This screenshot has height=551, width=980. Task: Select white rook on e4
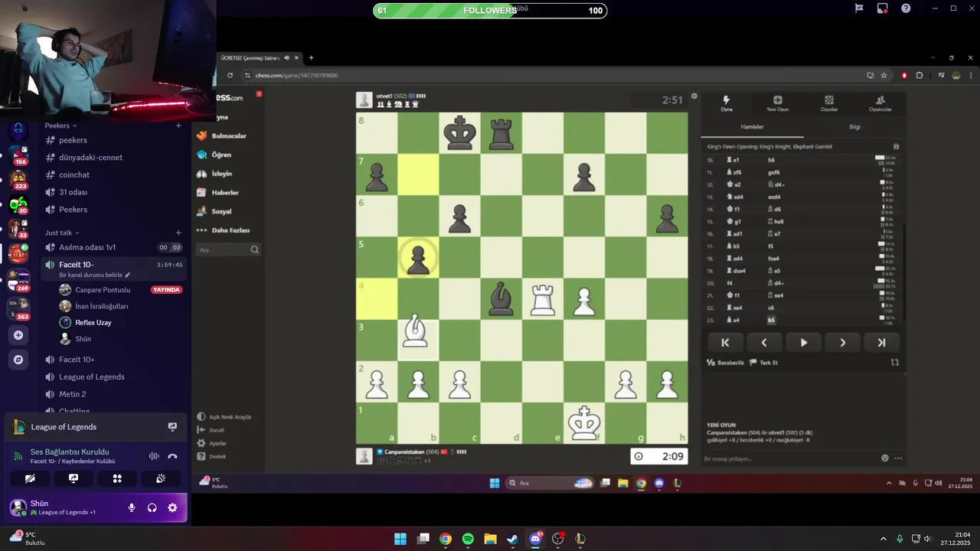[x=542, y=299]
